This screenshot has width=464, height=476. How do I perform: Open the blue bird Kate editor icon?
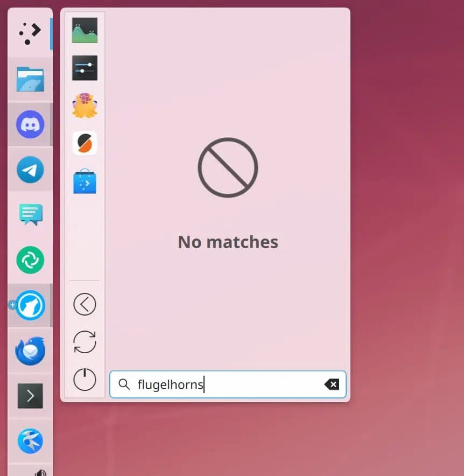coord(30,441)
